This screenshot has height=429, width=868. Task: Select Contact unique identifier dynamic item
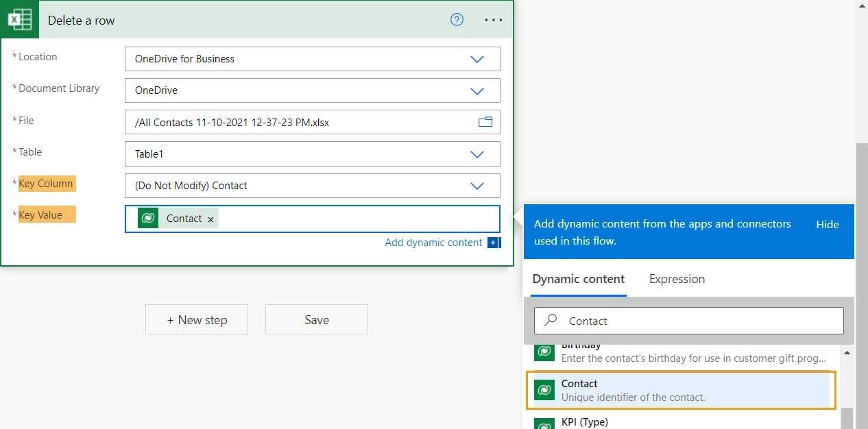coord(682,390)
